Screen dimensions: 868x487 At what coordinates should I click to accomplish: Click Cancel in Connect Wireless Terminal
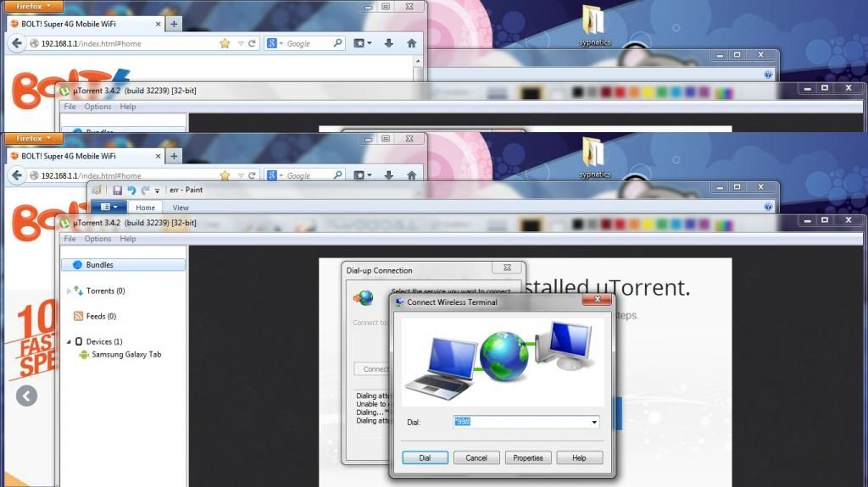476,457
